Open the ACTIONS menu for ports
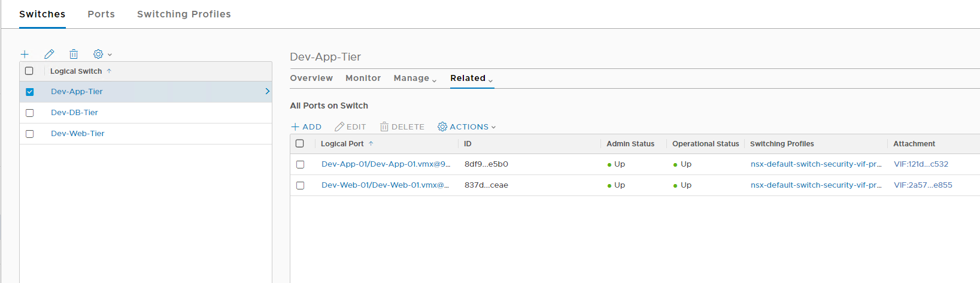This screenshot has width=980, height=283. [467, 127]
